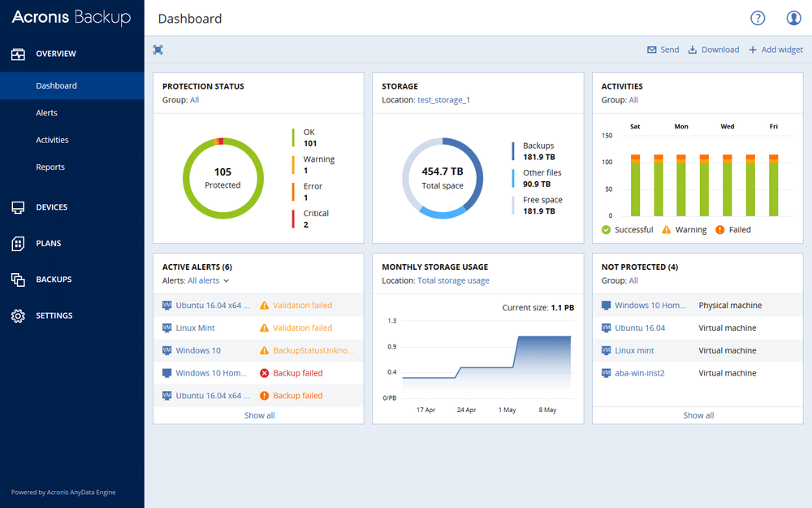Click Show all under Active Alerts
The height and width of the screenshot is (508, 812).
coord(258,415)
